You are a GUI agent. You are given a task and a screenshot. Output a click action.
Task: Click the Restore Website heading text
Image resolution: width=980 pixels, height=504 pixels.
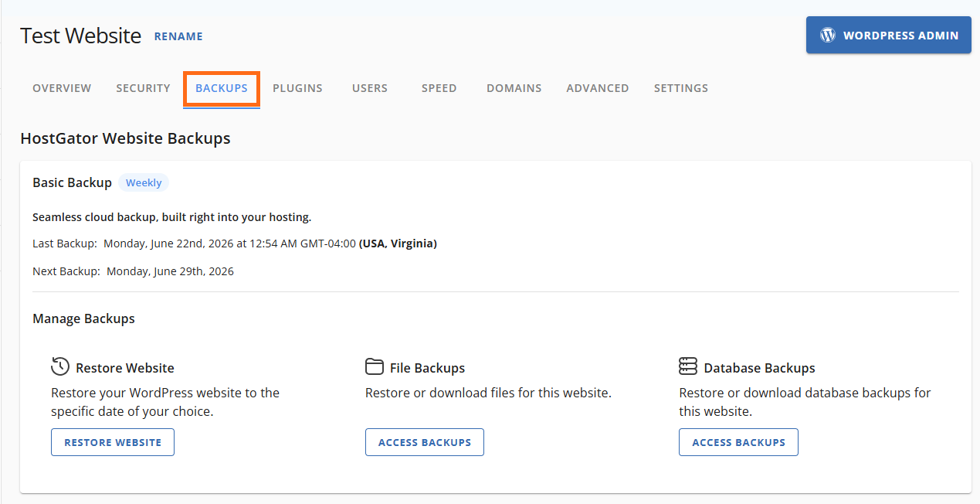(125, 368)
